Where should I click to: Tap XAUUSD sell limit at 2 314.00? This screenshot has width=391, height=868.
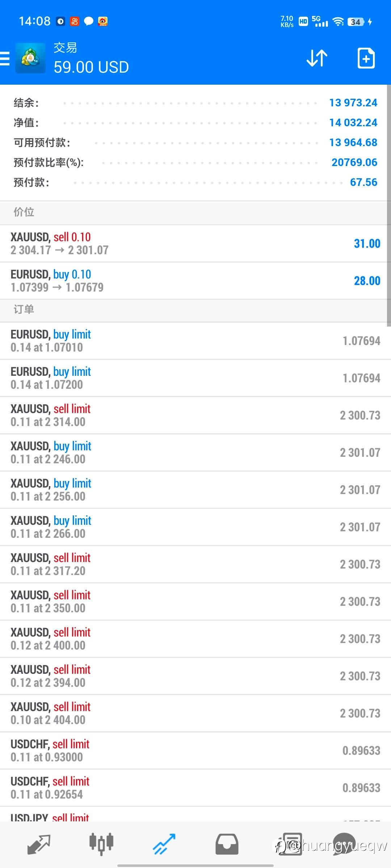coord(195,415)
